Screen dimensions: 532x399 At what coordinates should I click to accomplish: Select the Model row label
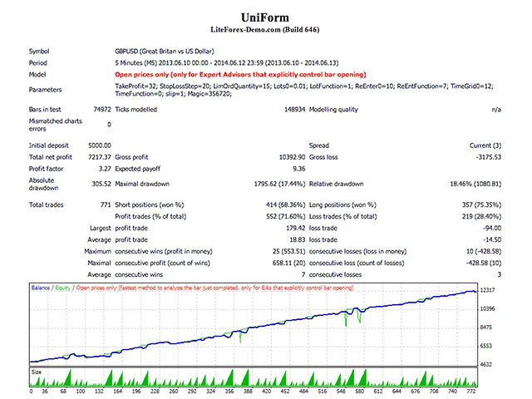coord(37,75)
